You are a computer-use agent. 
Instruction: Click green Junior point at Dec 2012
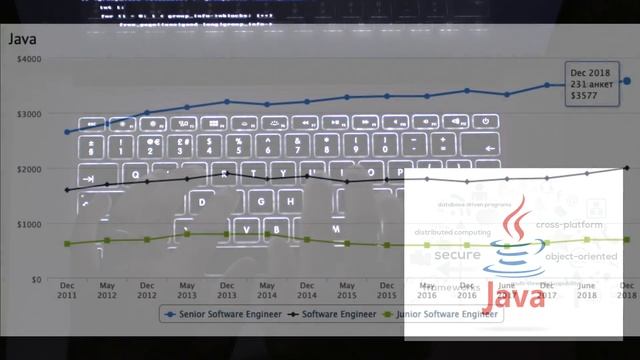(x=147, y=240)
